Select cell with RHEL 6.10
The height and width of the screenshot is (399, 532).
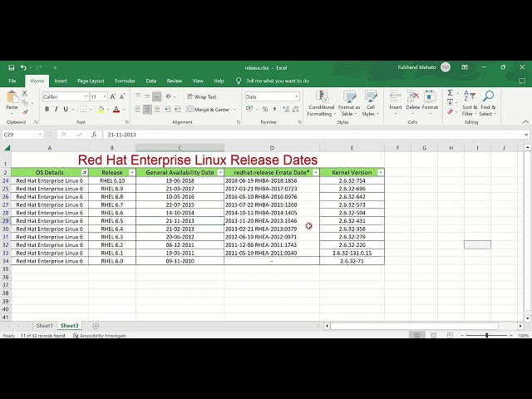click(112, 180)
